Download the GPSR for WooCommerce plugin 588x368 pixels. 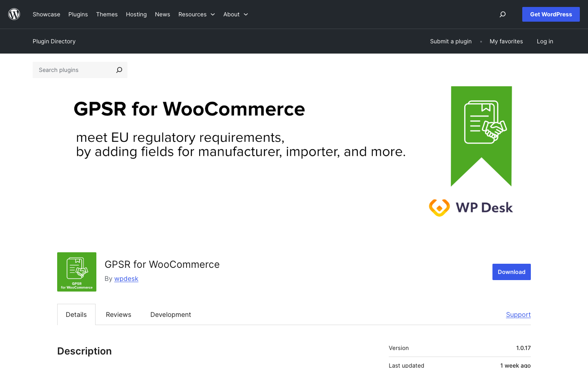[512, 272]
